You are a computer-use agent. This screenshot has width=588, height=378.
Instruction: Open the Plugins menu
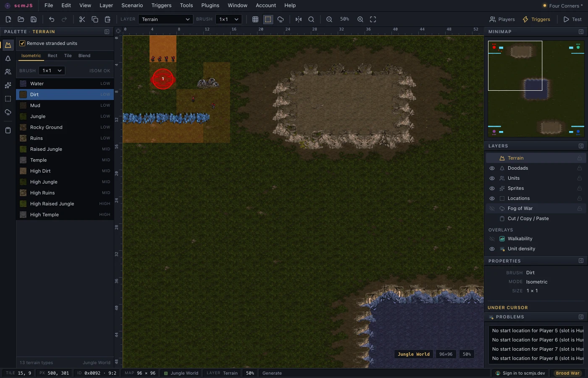[210, 5]
